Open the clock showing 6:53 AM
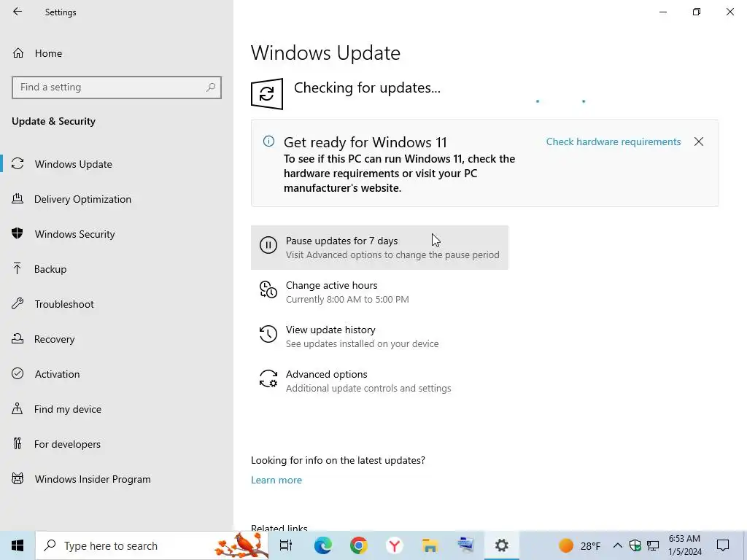Image resolution: width=747 pixels, height=560 pixels. pyautogui.click(x=684, y=545)
